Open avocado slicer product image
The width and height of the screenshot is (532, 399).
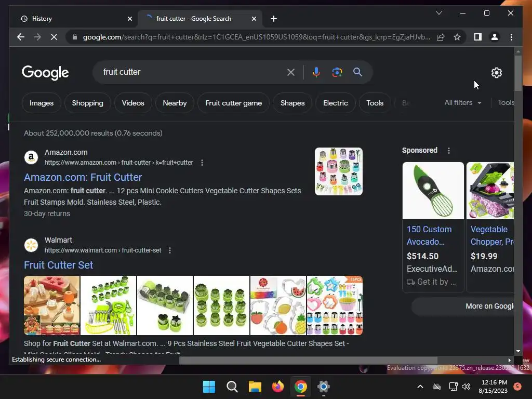[x=433, y=191]
